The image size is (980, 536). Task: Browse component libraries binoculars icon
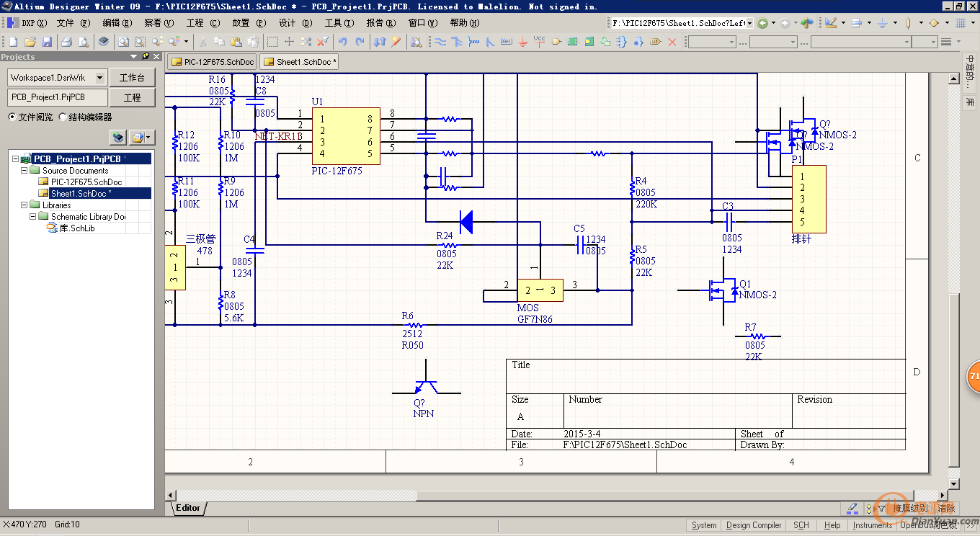[416, 42]
